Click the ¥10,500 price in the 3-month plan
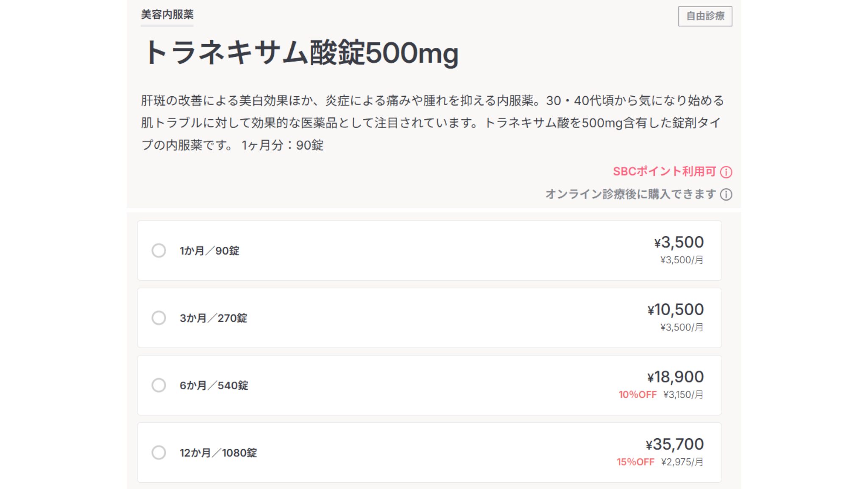 point(676,310)
